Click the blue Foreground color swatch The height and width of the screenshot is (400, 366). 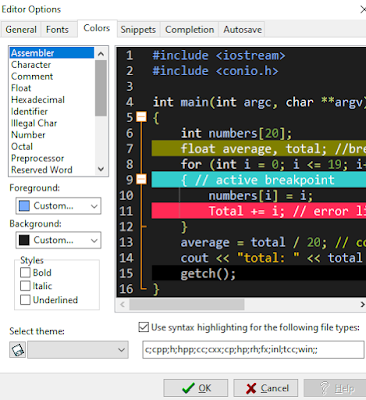(24, 206)
